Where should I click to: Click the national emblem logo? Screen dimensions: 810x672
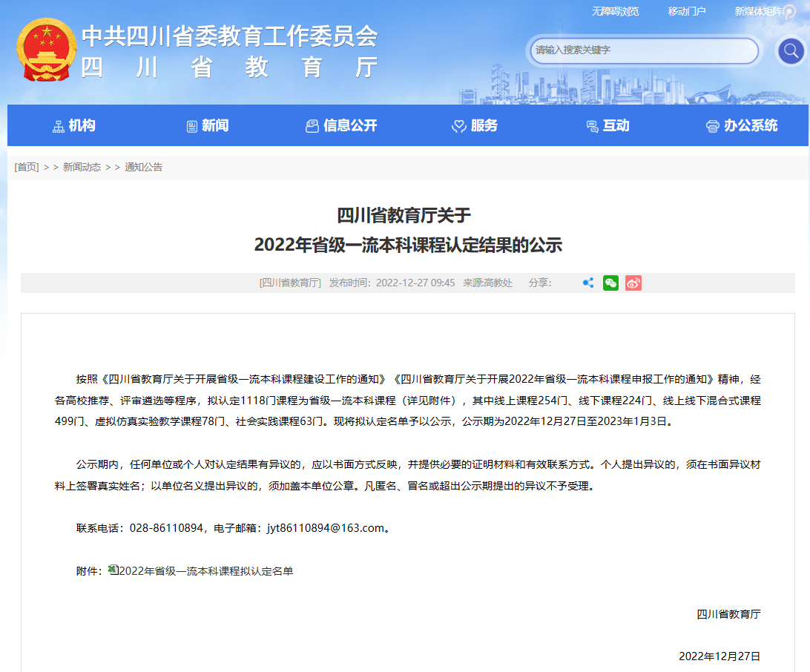[x=46, y=50]
